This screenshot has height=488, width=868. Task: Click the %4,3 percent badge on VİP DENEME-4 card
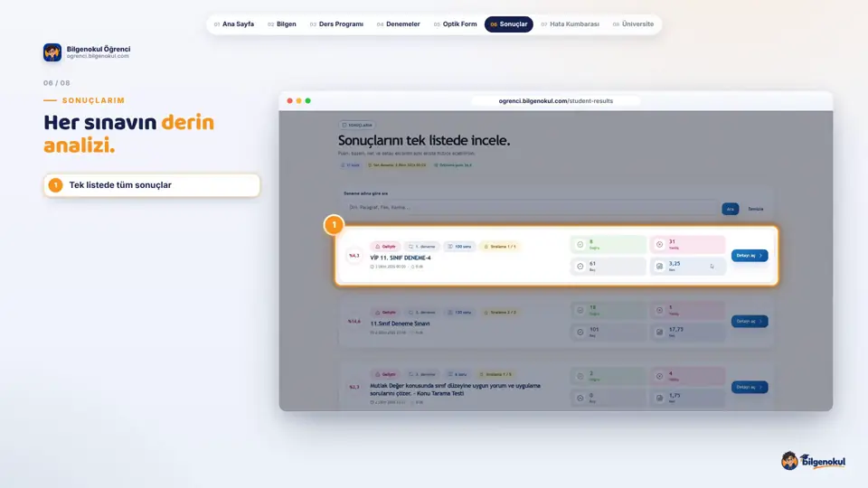click(x=354, y=256)
